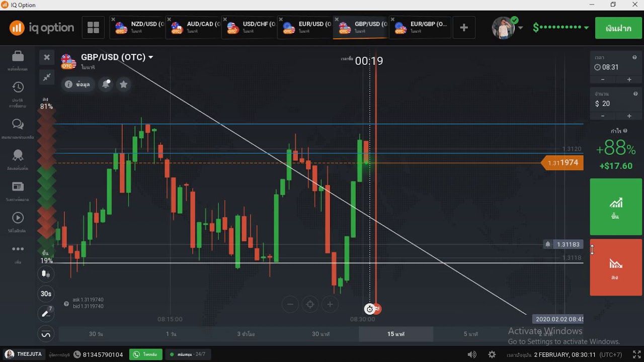Change chart type candlestick icon
This screenshot has width=644, height=362.
[x=46, y=274]
